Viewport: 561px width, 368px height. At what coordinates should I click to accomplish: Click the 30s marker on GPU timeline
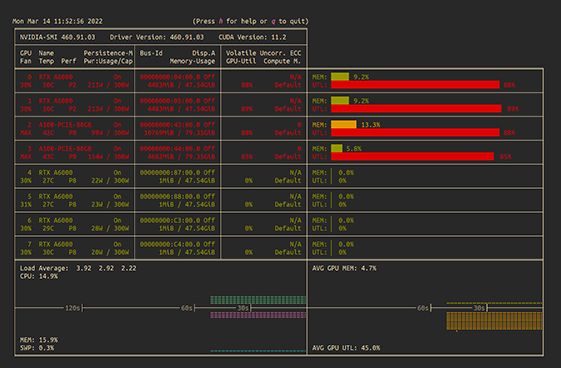[479, 308]
